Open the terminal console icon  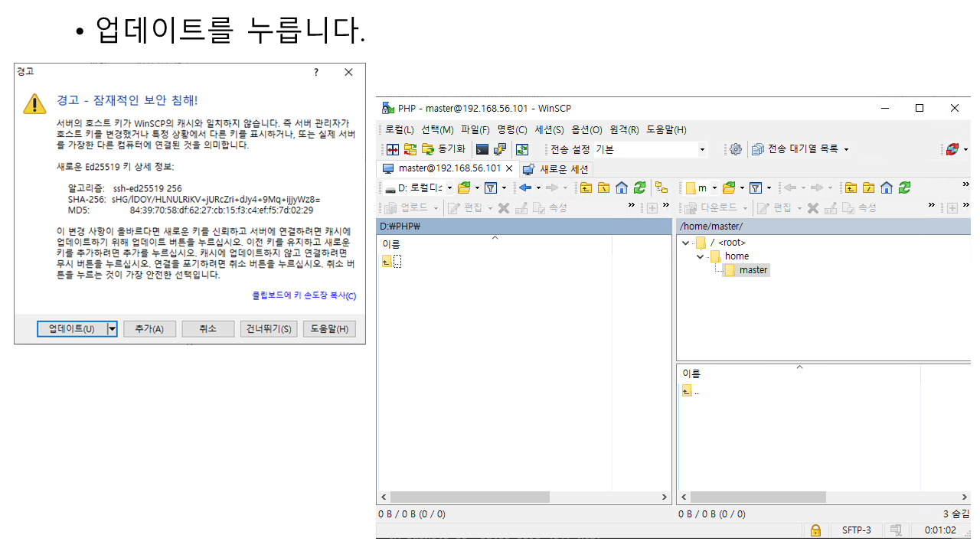482,149
